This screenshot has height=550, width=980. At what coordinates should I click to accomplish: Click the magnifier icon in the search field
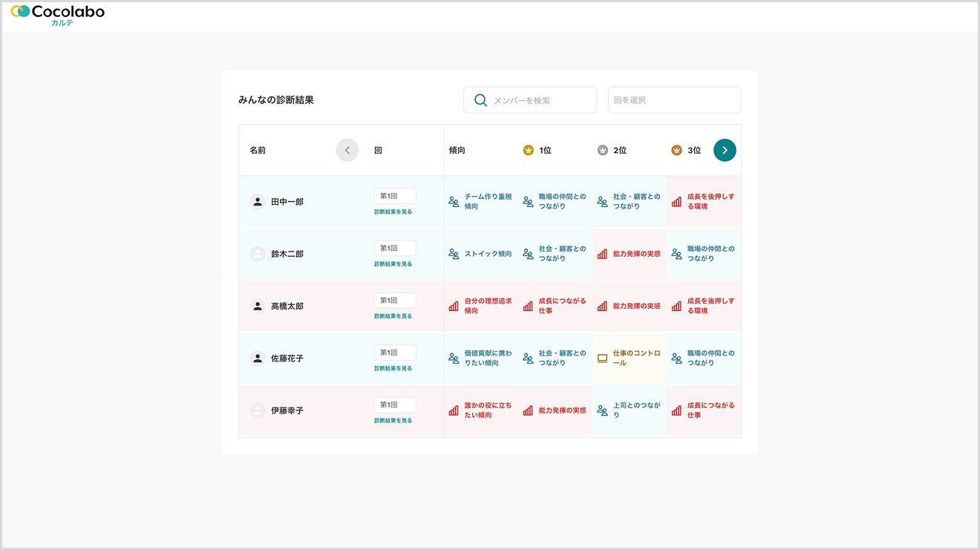[480, 99]
